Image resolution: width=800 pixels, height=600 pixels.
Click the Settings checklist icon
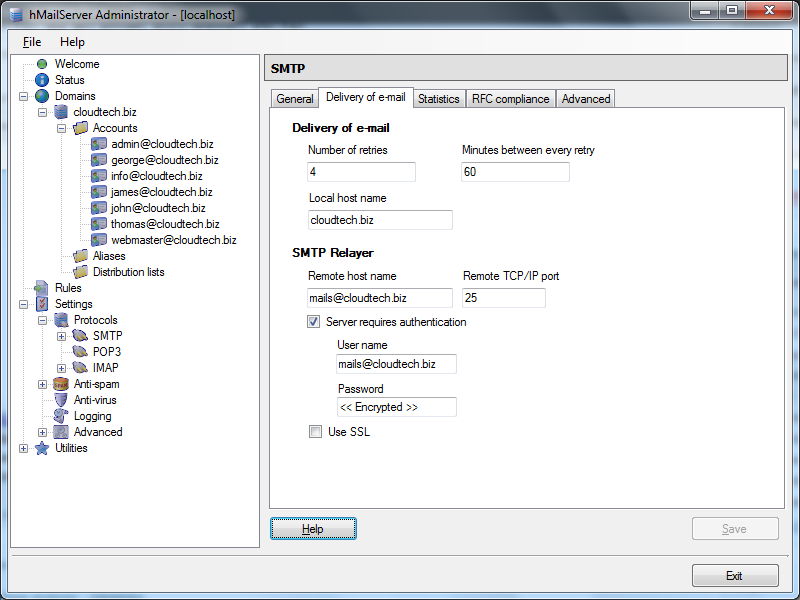point(42,304)
